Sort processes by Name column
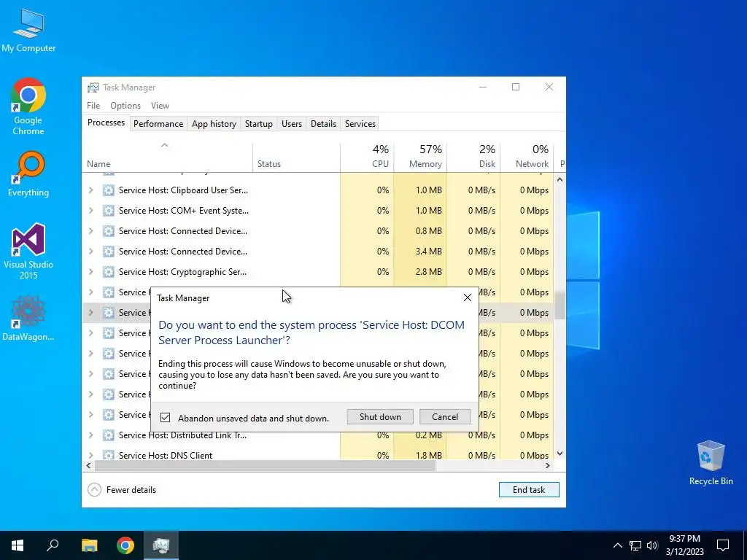Screen dimensions: 747x560 click(167, 157)
